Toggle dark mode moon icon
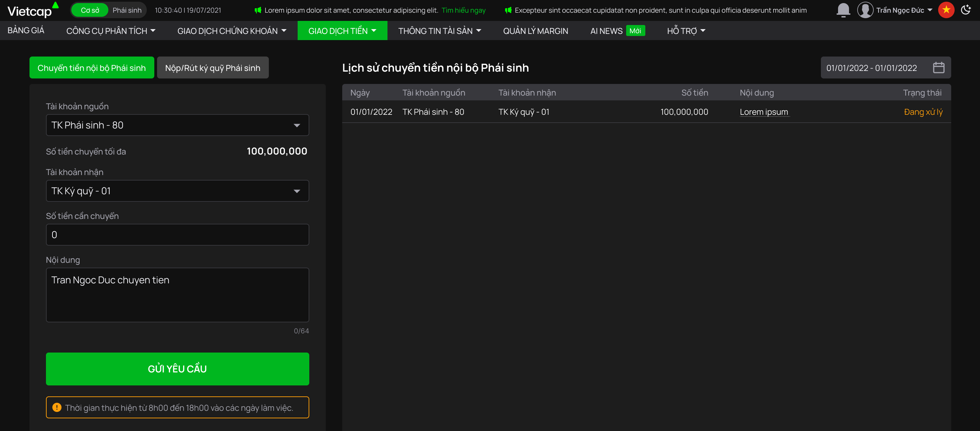This screenshot has height=431, width=980. pyautogui.click(x=966, y=10)
